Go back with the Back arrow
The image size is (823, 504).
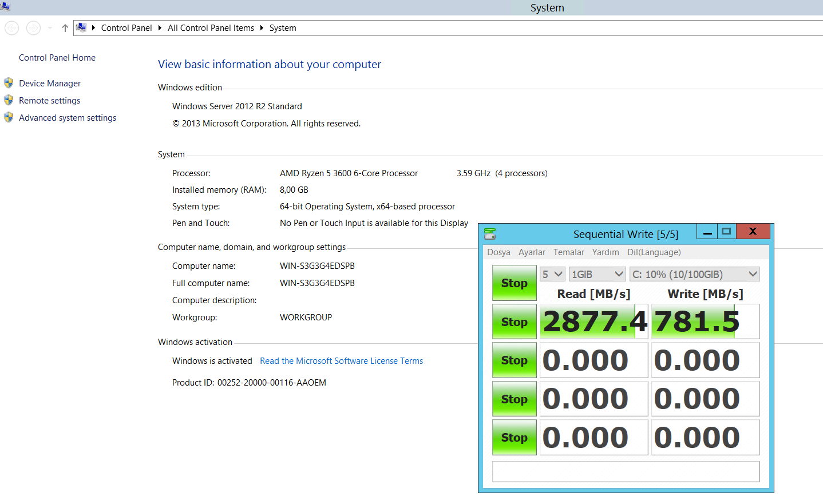11,27
